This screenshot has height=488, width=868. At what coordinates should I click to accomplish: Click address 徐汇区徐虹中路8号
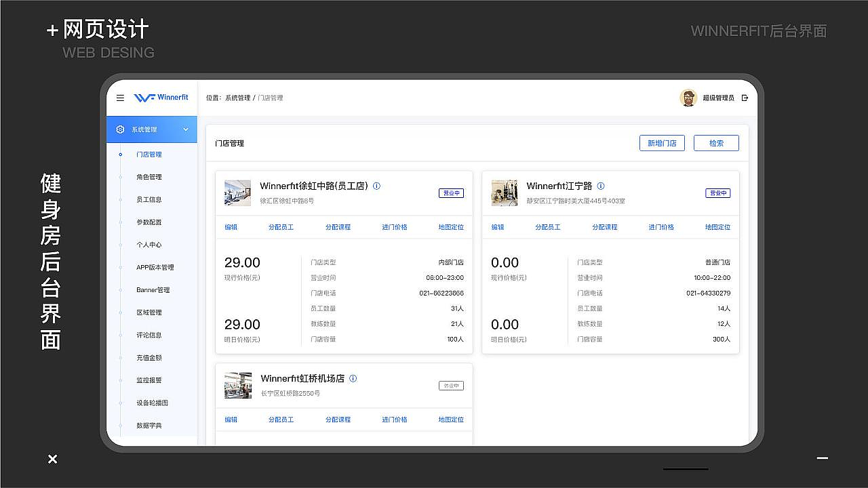287,201
